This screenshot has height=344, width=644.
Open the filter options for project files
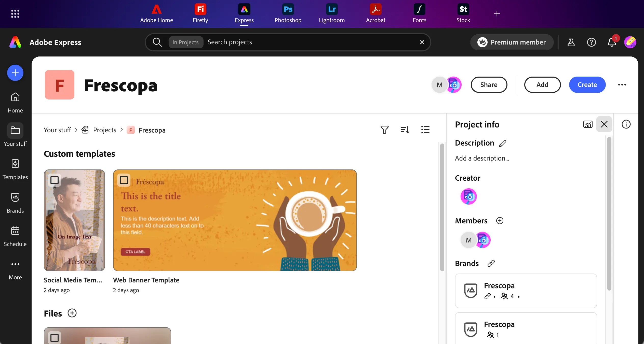[x=385, y=130]
